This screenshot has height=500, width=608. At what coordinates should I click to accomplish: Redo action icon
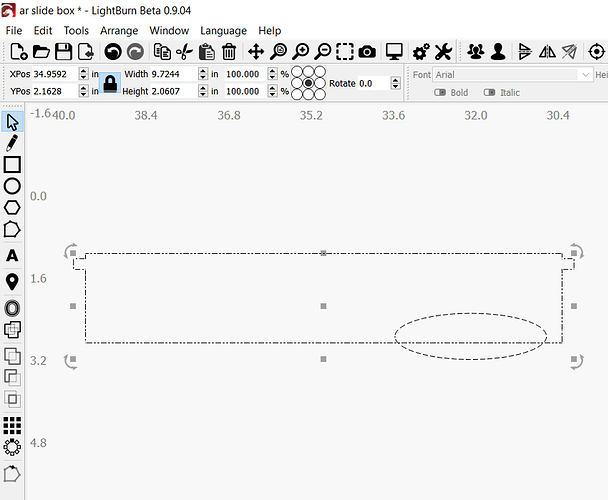[135, 52]
